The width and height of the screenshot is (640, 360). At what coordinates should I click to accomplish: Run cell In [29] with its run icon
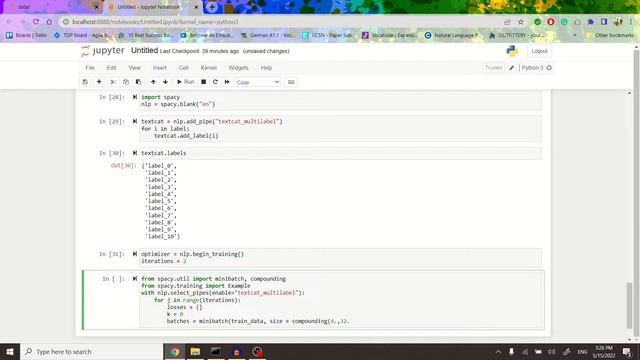click(135, 121)
